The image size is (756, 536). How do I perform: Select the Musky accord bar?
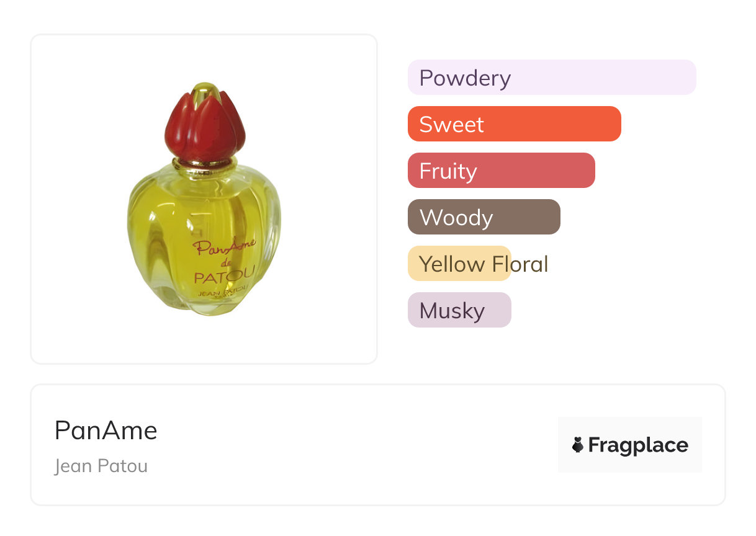(459, 310)
